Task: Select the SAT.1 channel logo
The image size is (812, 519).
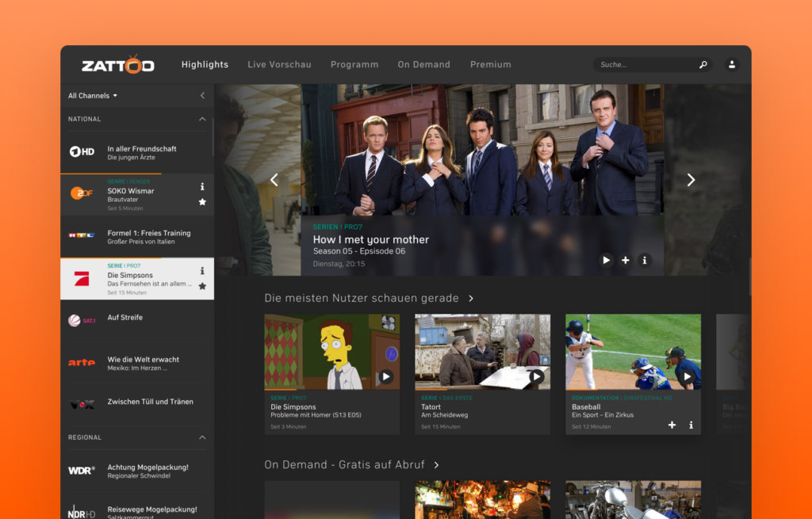Action: coord(82,320)
